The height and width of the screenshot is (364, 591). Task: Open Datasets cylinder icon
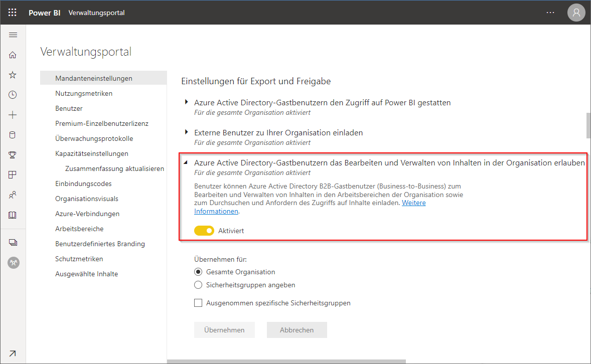tap(13, 135)
